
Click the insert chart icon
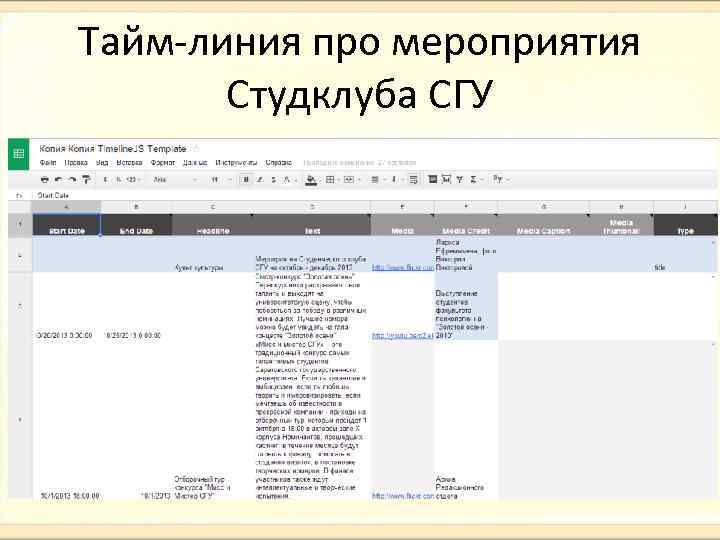click(446, 179)
